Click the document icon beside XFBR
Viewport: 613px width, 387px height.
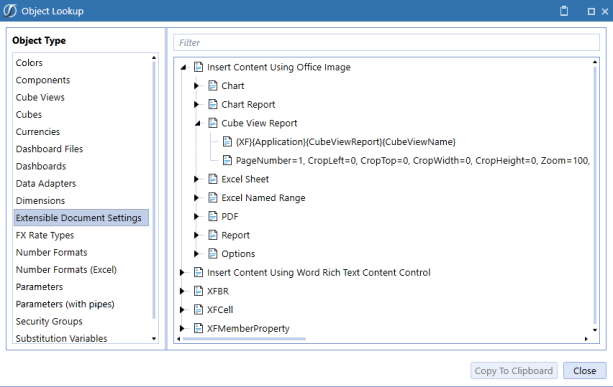199,291
